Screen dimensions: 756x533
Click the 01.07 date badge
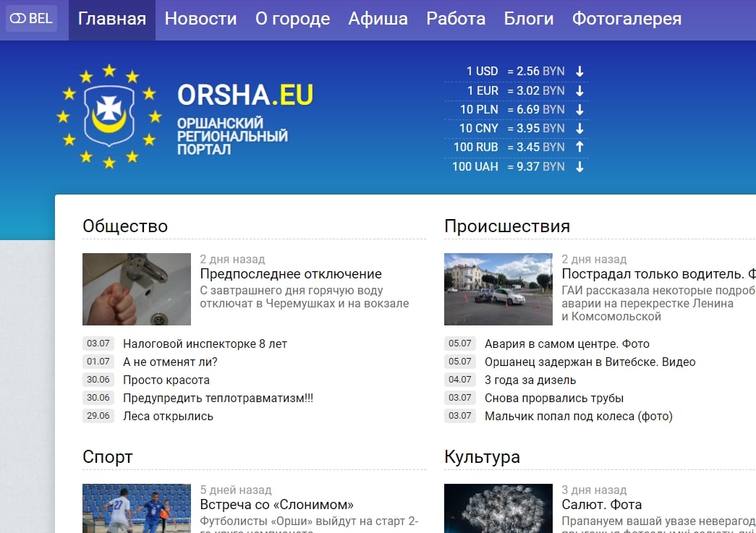[x=98, y=362]
